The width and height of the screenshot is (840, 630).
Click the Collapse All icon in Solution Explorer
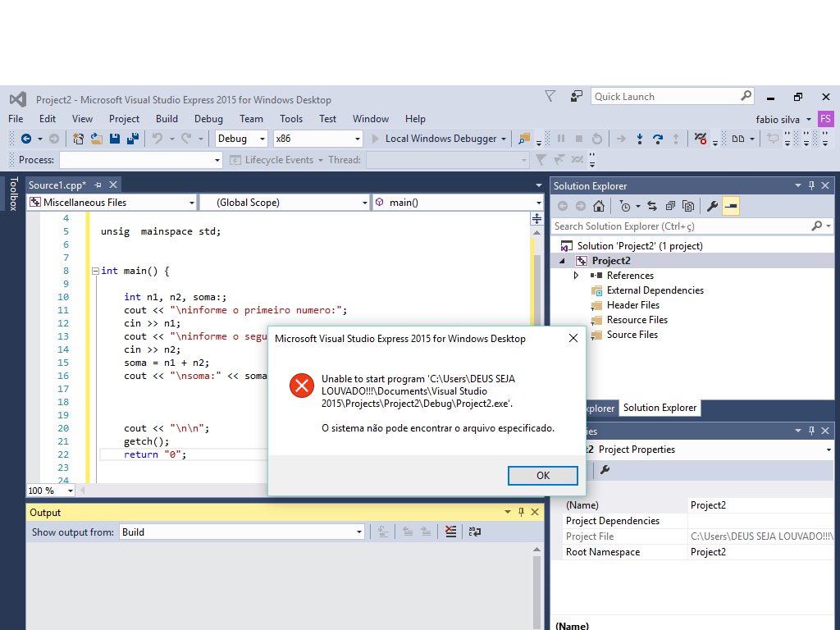click(x=670, y=206)
